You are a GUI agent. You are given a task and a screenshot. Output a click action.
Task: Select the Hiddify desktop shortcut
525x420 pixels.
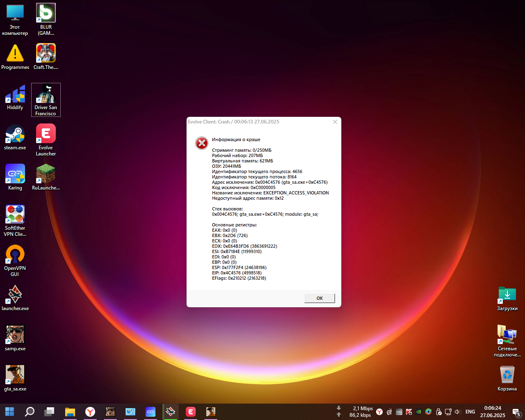click(15, 98)
